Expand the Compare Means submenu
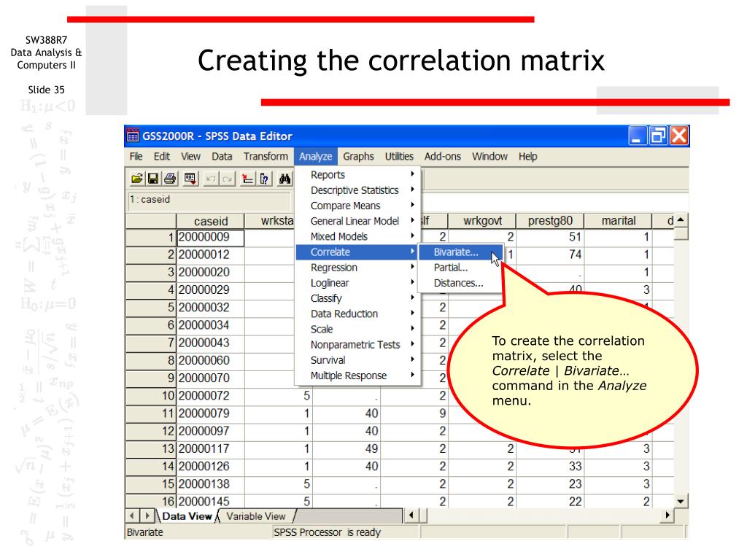 [357, 206]
